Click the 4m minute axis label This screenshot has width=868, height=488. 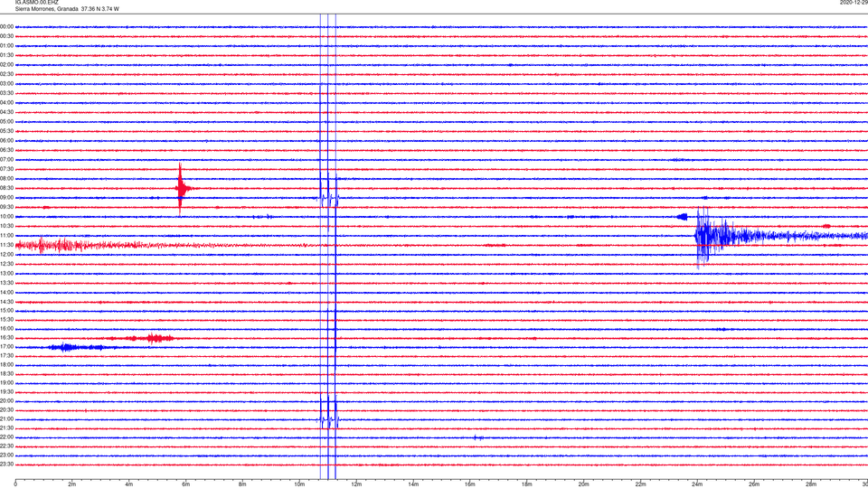(129, 484)
